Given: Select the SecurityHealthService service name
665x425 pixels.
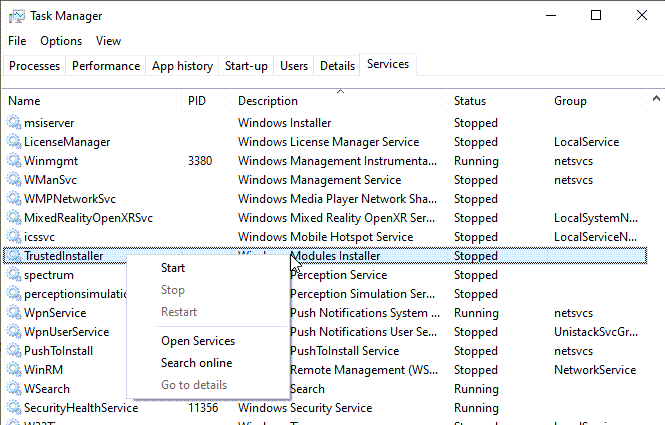Looking at the screenshot, I should [81, 408].
